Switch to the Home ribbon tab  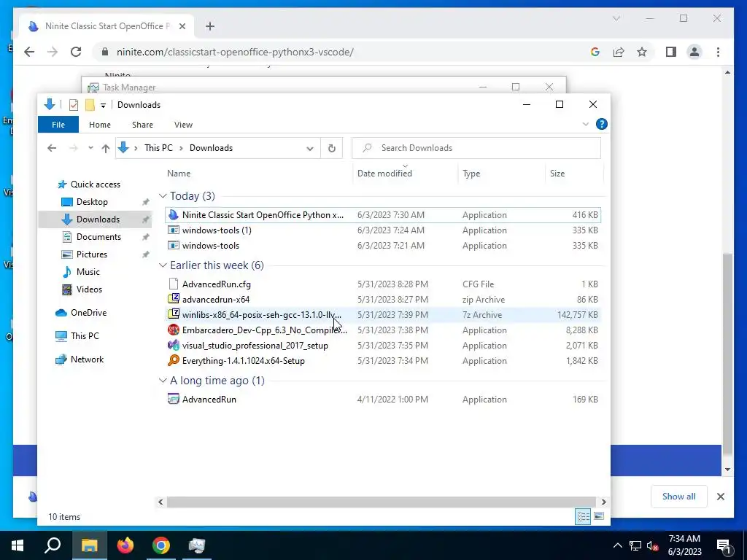point(99,125)
